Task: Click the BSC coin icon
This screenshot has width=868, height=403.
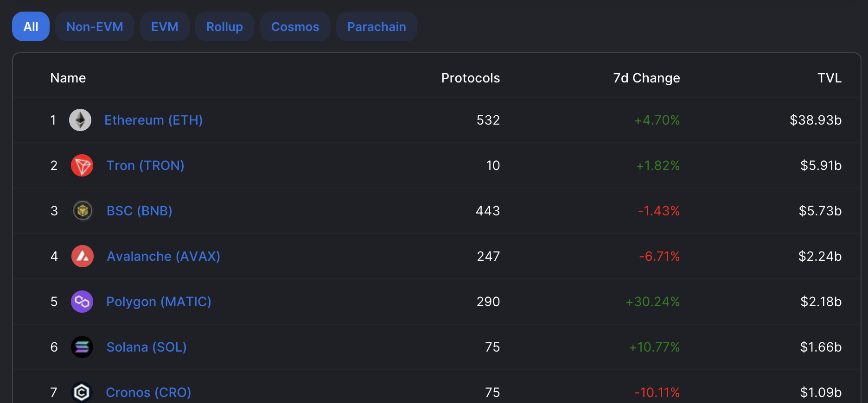Action: [83, 211]
